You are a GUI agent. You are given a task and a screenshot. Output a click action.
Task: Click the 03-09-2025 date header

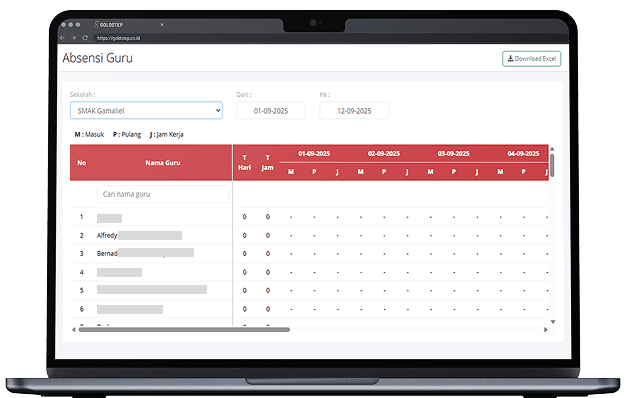point(453,154)
